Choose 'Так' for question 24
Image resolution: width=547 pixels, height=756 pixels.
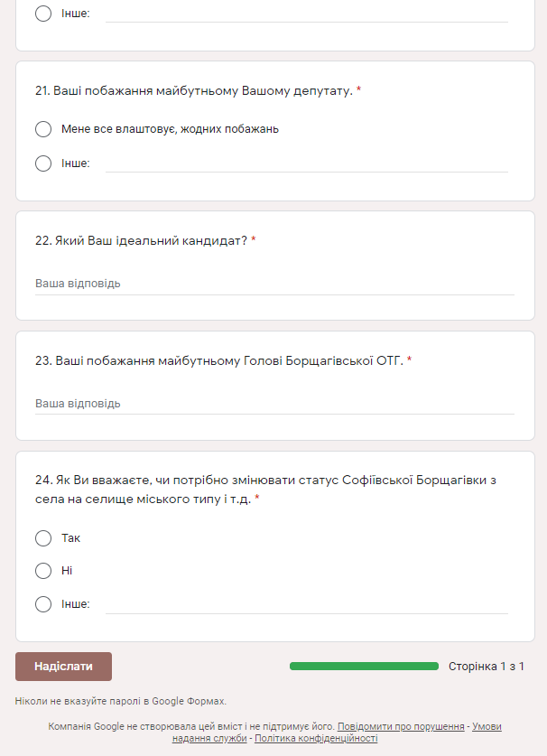tap(43, 538)
